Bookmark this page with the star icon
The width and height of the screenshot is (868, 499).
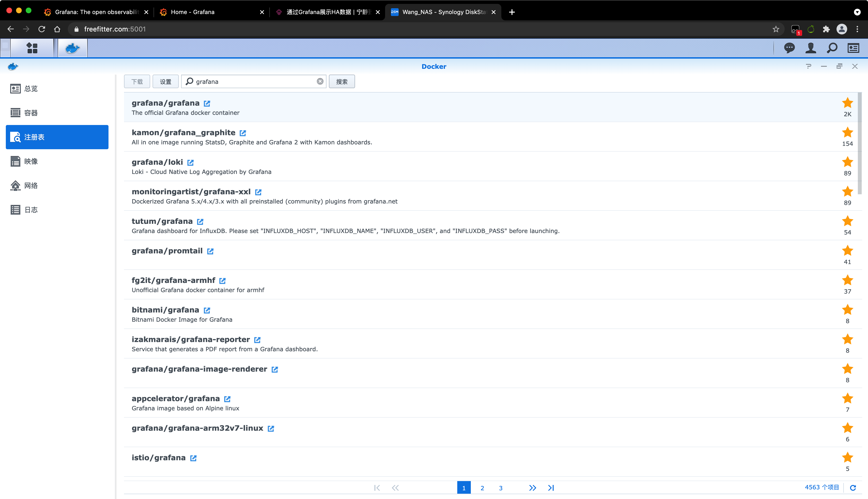[x=776, y=29]
